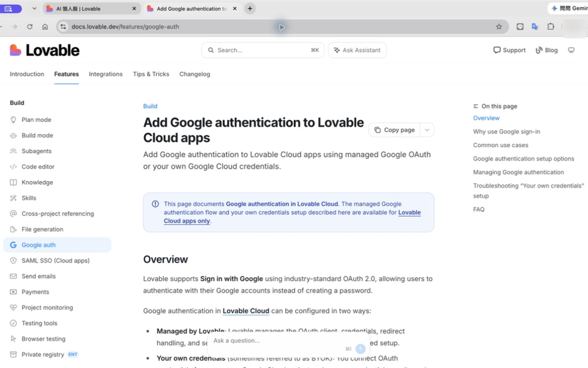Jump to FAQ section
The height and width of the screenshot is (368, 588).
[478, 209]
